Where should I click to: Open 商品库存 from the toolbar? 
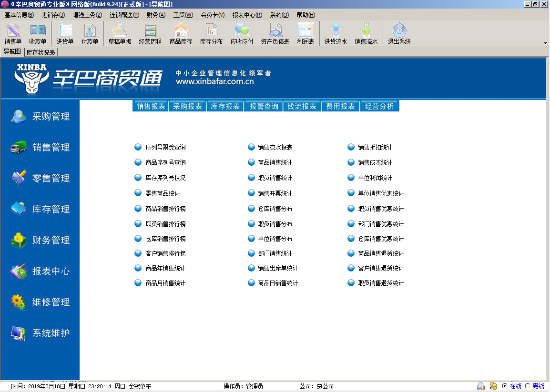[x=181, y=34]
